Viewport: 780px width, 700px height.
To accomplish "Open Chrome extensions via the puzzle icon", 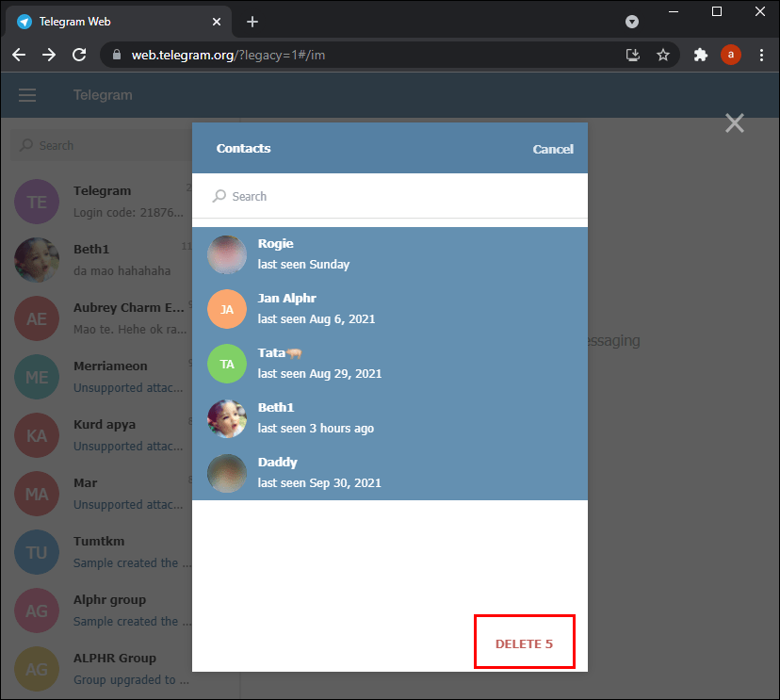I will [x=701, y=55].
